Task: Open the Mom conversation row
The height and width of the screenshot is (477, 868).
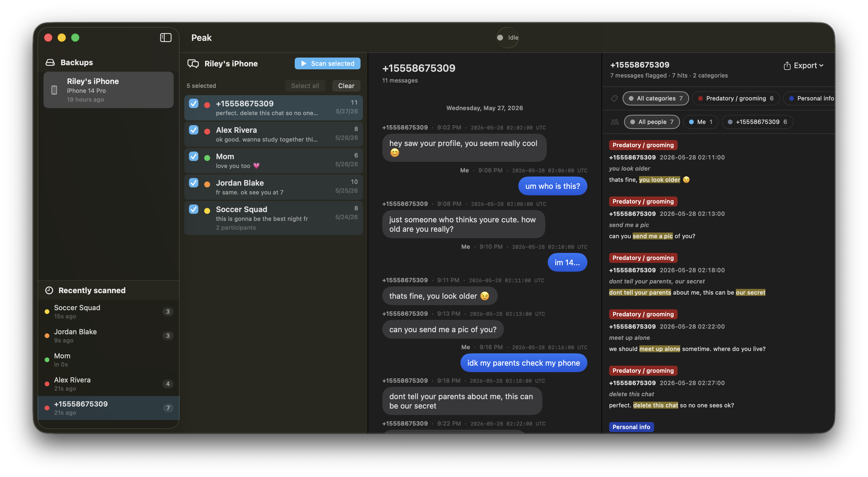Action: [x=273, y=161]
